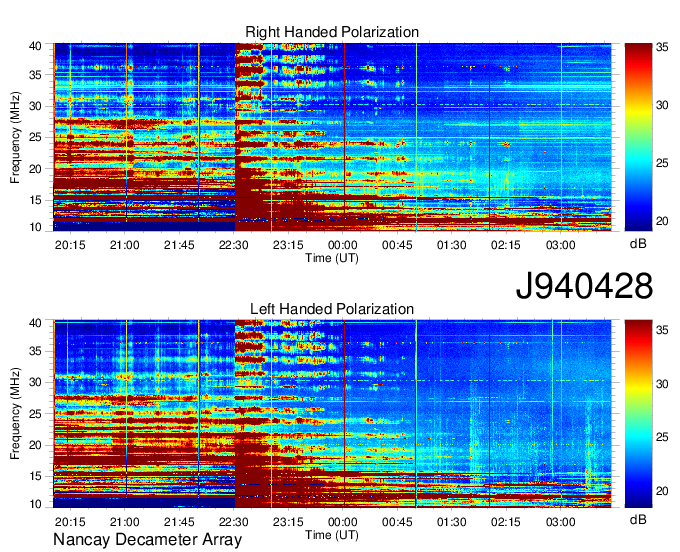Click the 35 dB tick on Right Handed color bar
680x552 pixels.
662,47
